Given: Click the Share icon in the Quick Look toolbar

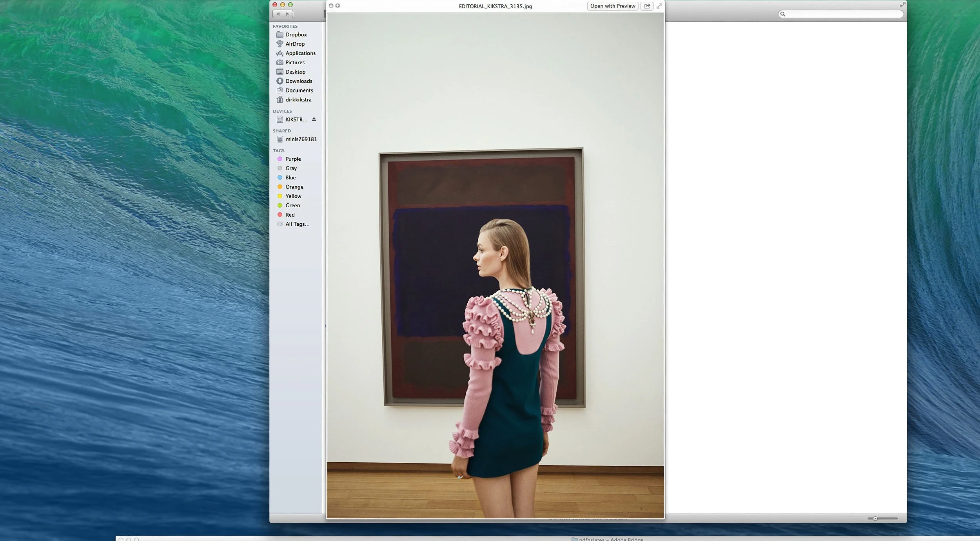Looking at the screenshot, I should pos(646,6).
